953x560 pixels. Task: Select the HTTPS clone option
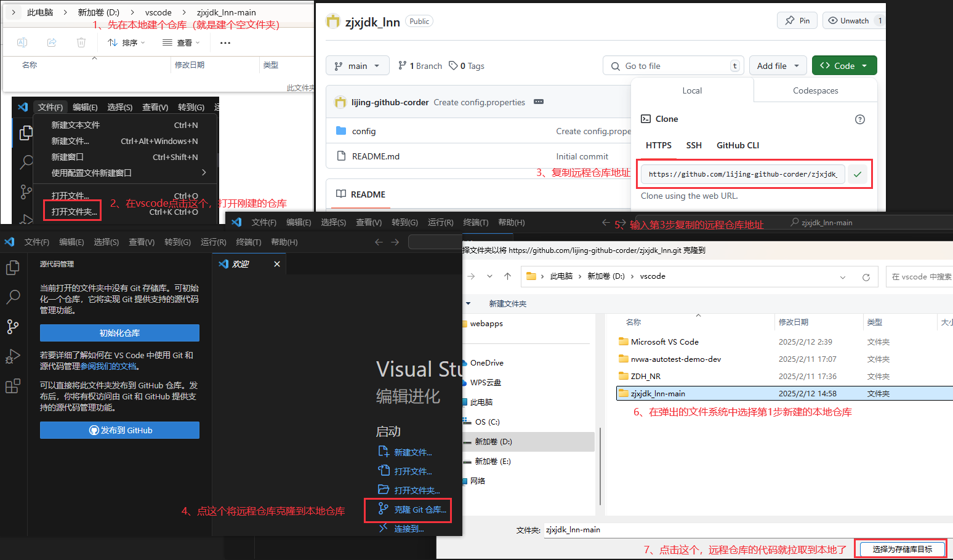659,145
